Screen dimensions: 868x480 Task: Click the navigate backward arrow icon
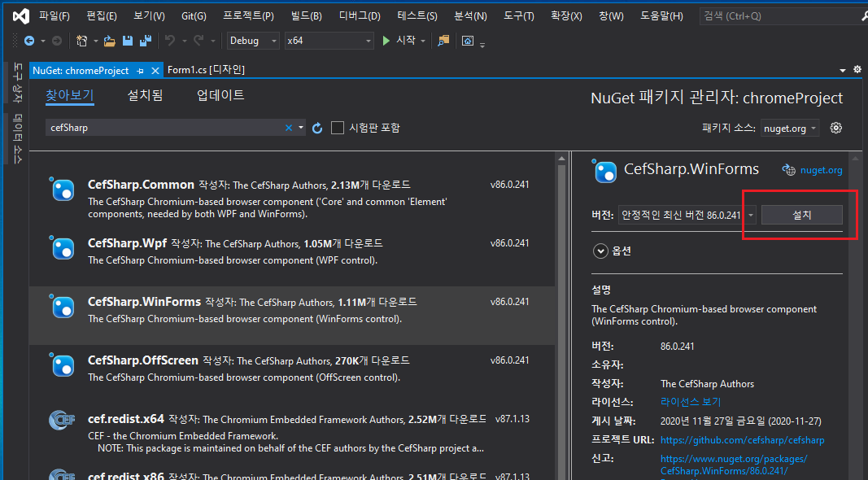pos(29,41)
